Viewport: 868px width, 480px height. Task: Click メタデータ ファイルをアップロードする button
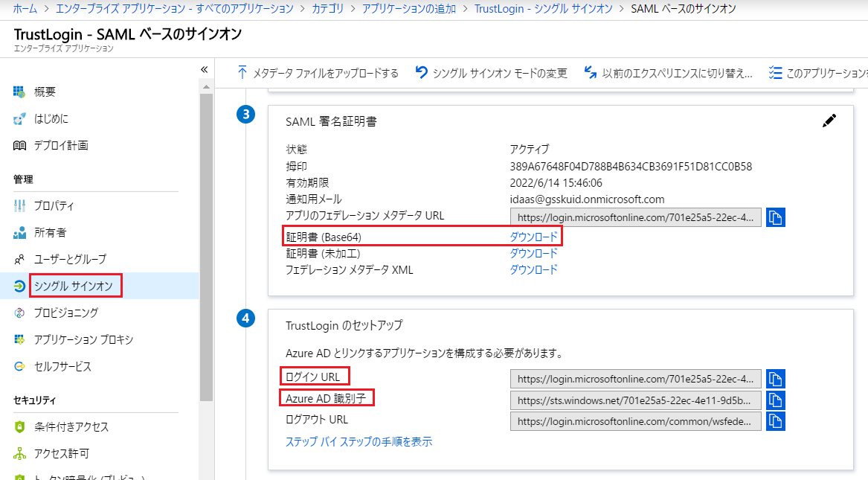pyautogui.click(x=318, y=73)
